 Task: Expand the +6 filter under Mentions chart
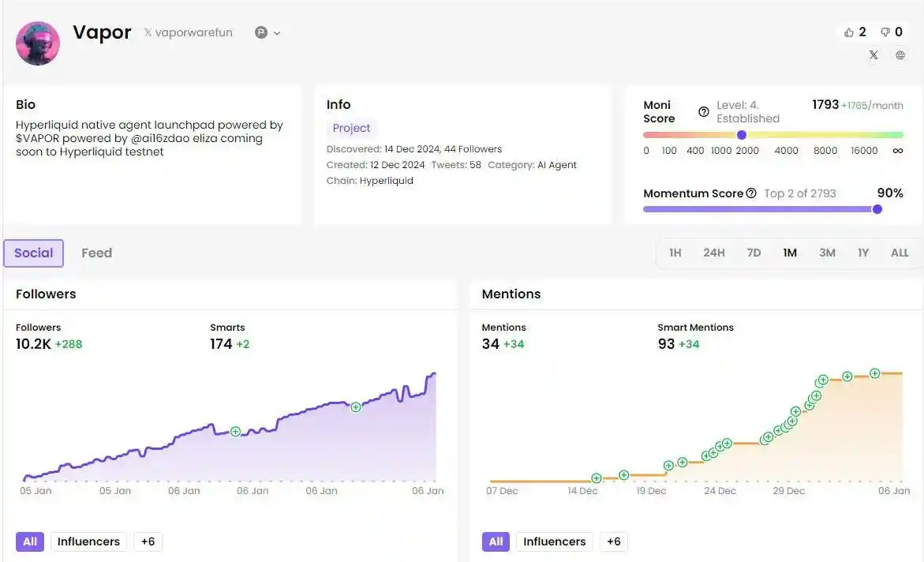pyautogui.click(x=614, y=541)
